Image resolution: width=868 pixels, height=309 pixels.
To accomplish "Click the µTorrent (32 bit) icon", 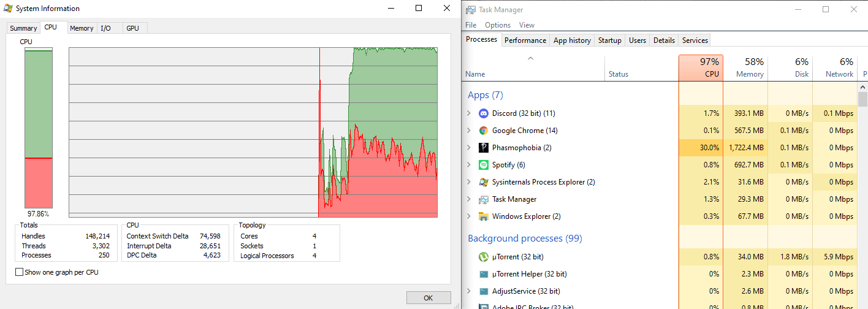I will pyautogui.click(x=483, y=257).
